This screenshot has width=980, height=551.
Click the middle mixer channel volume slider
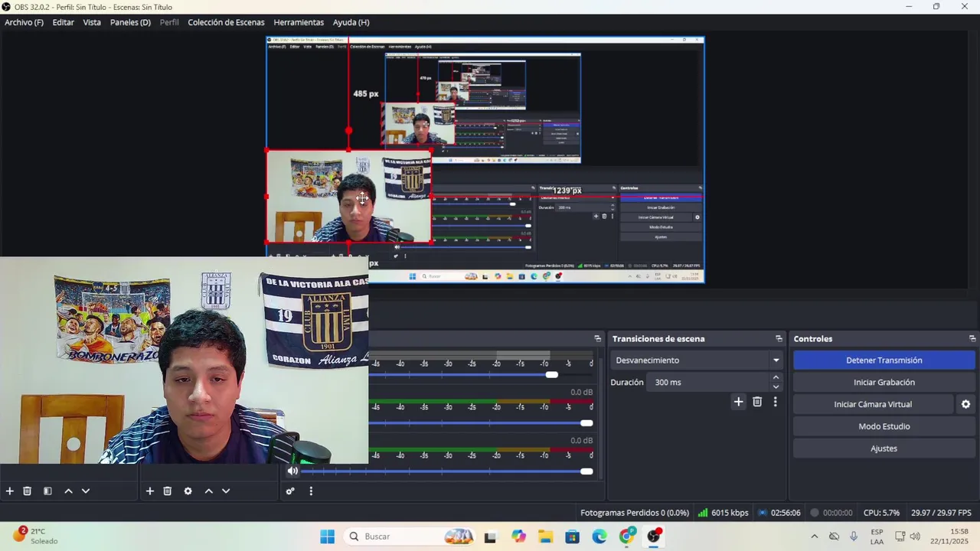pos(482,423)
